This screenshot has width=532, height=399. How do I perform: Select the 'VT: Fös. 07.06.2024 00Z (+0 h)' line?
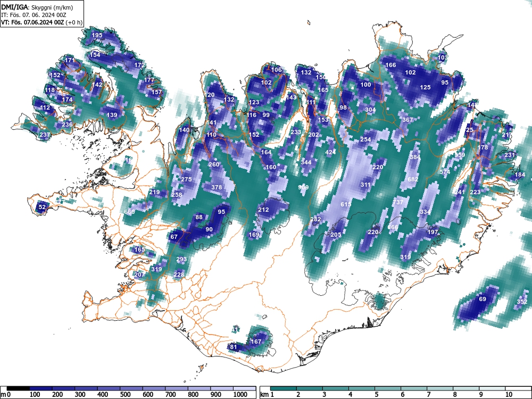41,22
